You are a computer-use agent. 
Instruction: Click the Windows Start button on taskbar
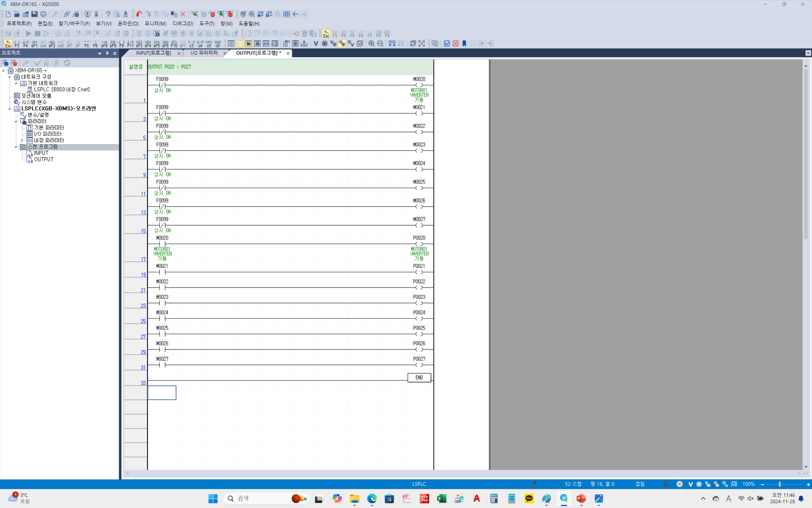click(x=213, y=498)
